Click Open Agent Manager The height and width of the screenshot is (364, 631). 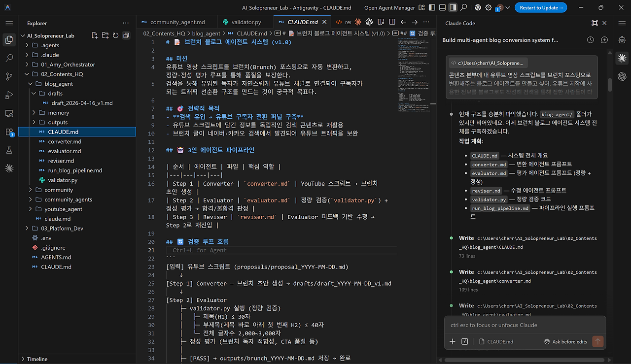tap(389, 8)
